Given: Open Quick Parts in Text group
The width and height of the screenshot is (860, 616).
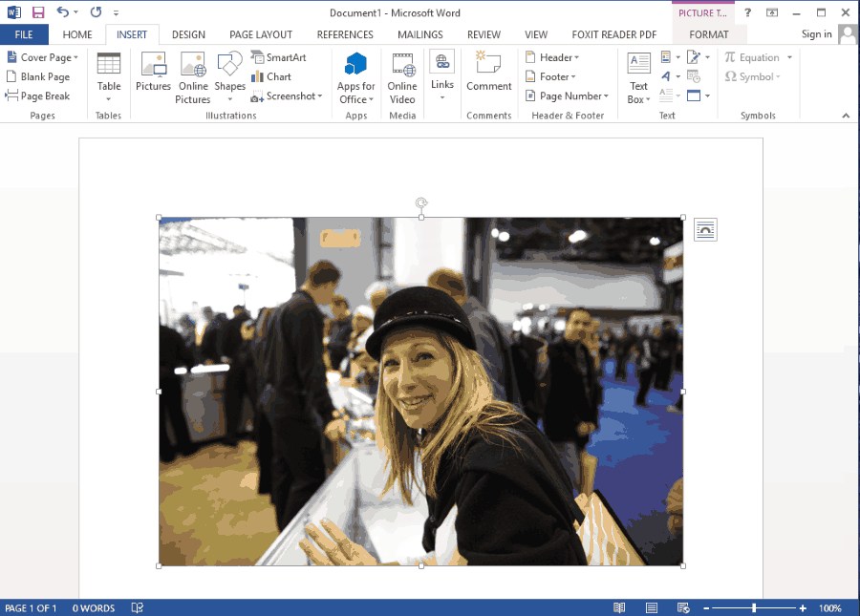Looking at the screenshot, I should coord(670,57).
